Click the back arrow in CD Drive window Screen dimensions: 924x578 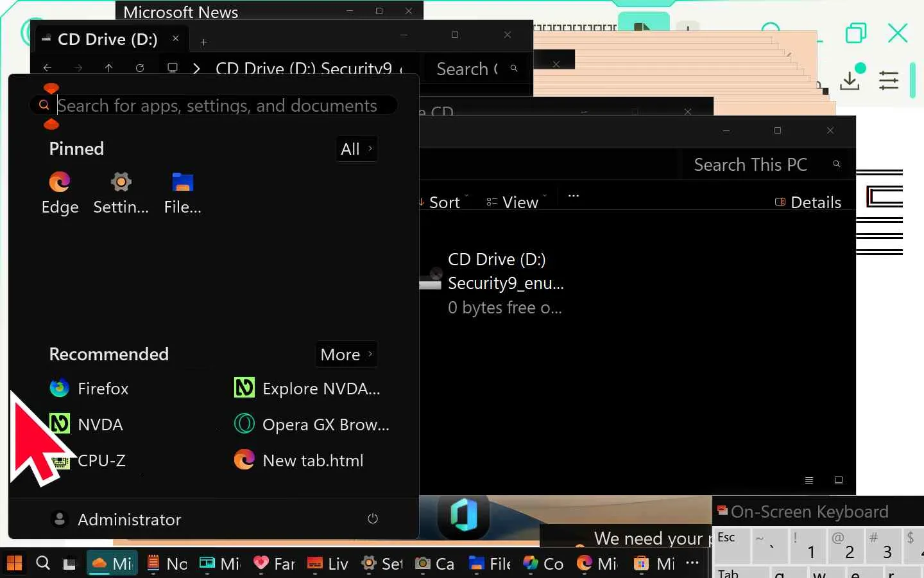[x=47, y=67]
